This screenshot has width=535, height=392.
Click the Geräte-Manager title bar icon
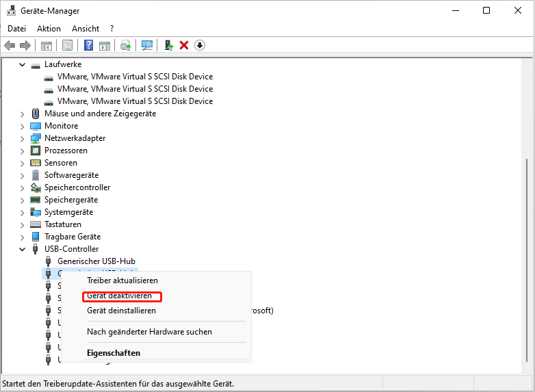(11, 10)
